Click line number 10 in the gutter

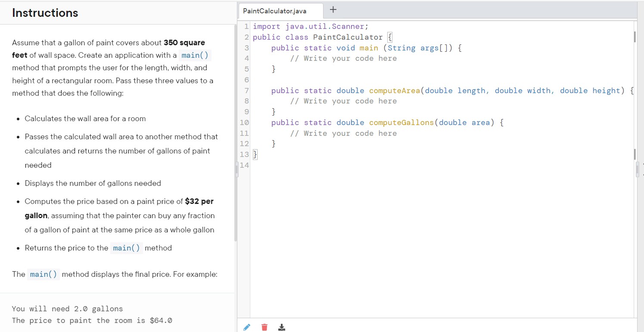[244, 122]
